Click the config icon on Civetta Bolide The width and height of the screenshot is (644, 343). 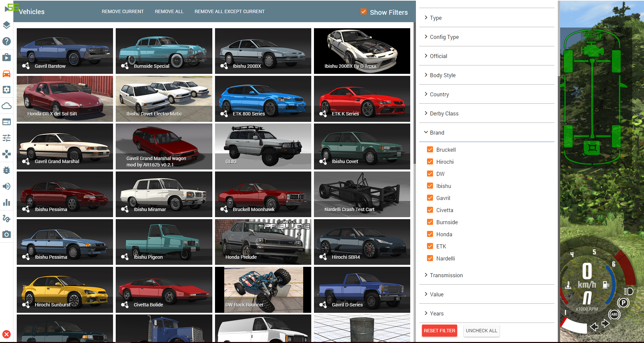pyautogui.click(x=125, y=304)
